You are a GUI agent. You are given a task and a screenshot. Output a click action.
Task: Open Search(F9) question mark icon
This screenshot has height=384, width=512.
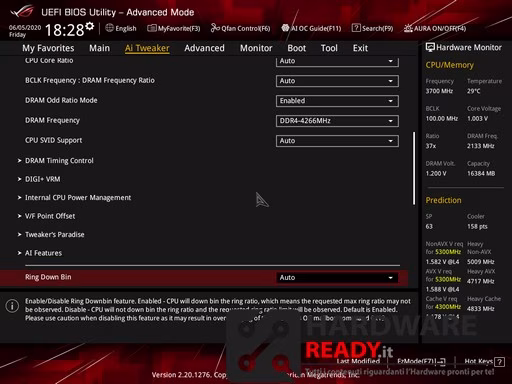(x=356, y=28)
